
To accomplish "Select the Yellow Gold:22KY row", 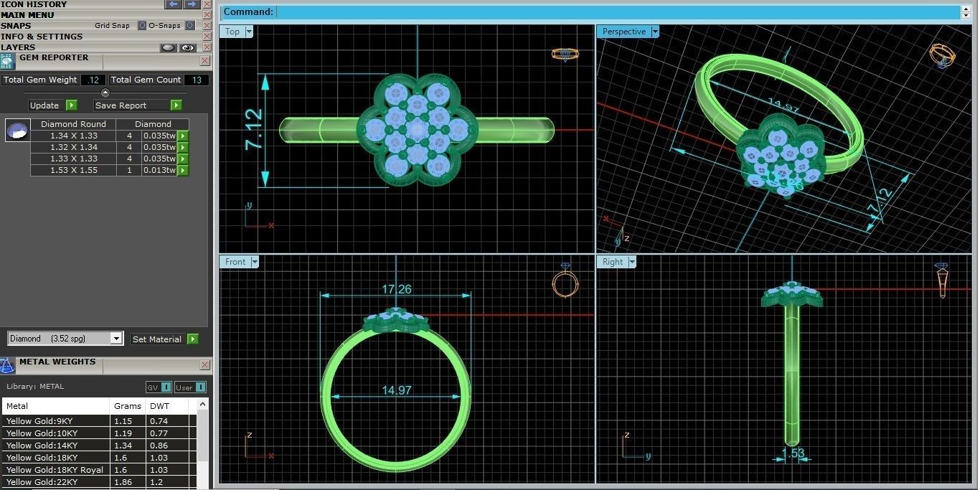I will (99, 482).
